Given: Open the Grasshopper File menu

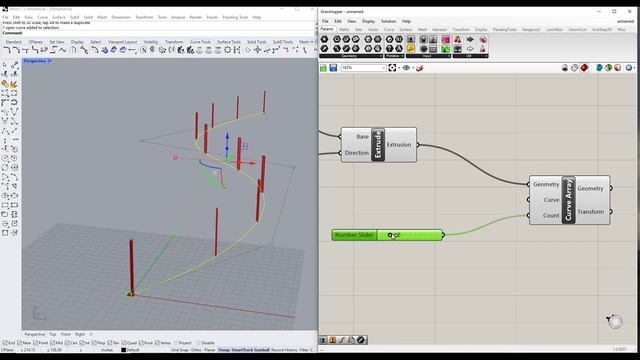Looking at the screenshot, I should 325,21.
